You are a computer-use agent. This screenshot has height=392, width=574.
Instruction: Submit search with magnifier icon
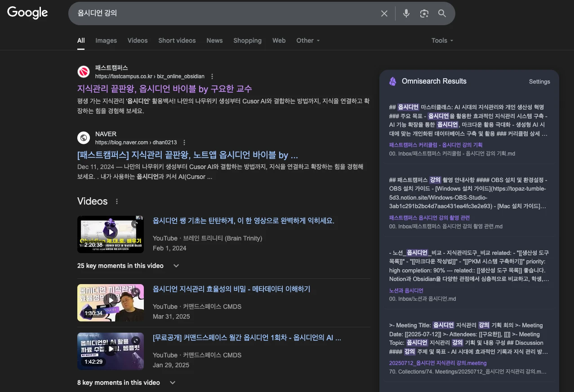(x=442, y=13)
